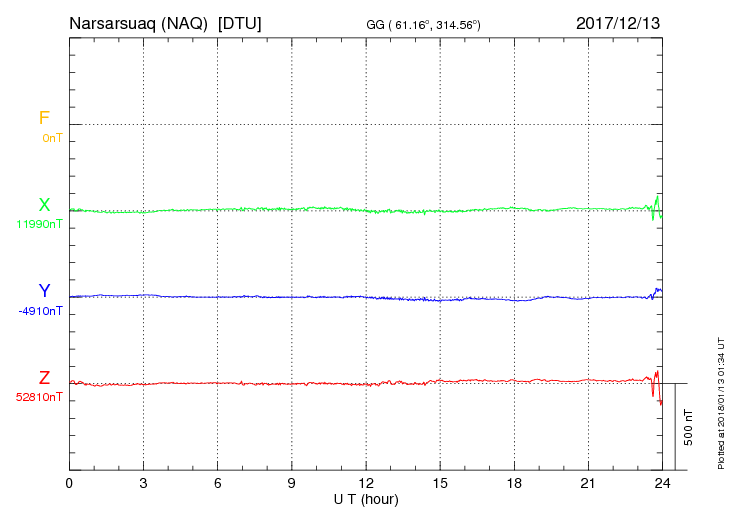Select the -4910nT baseline value
730x520 pixels.
(x=41, y=311)
